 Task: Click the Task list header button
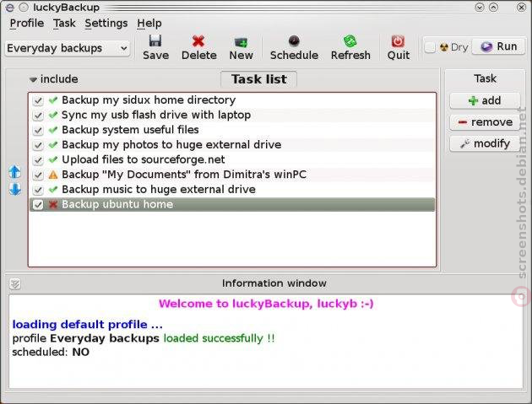[258, 79]
